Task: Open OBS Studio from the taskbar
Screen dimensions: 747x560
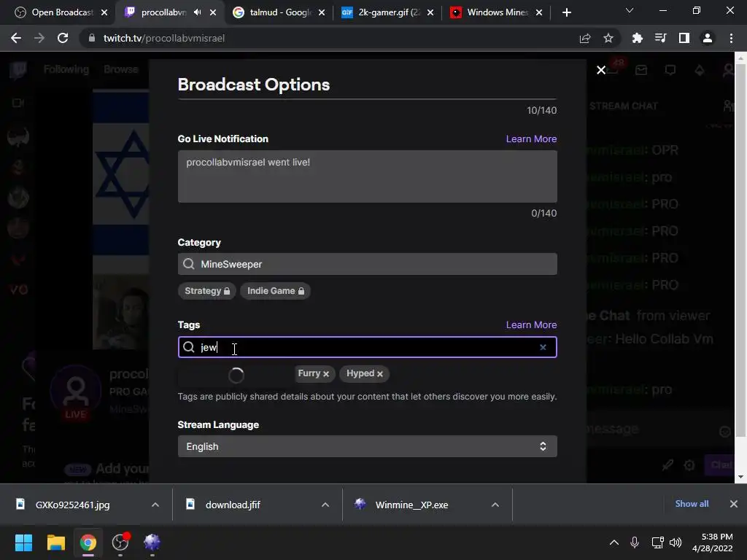Action: pyautogui.click(x=120, y=542)
